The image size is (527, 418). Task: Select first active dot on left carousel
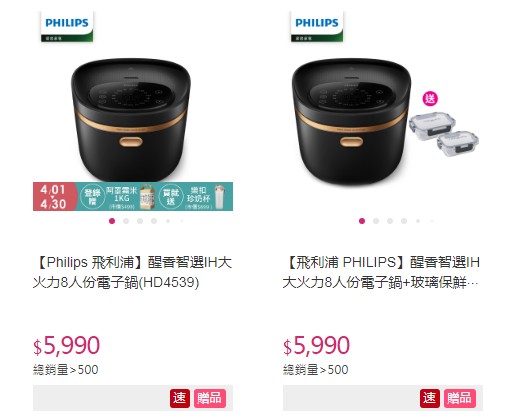112,221
